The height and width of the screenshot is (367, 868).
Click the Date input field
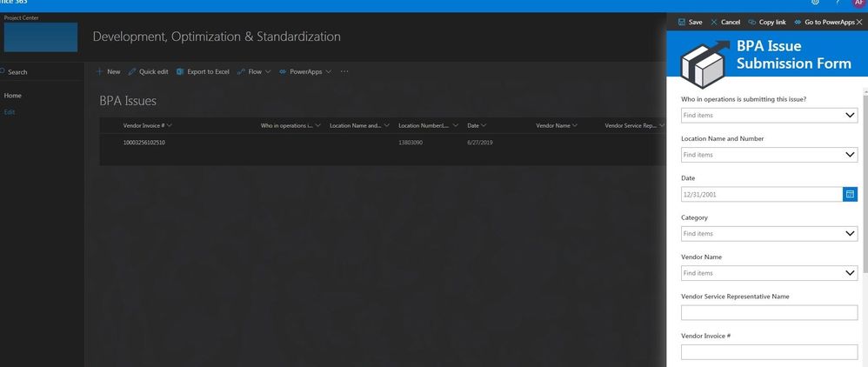click(x=762, y=194)
